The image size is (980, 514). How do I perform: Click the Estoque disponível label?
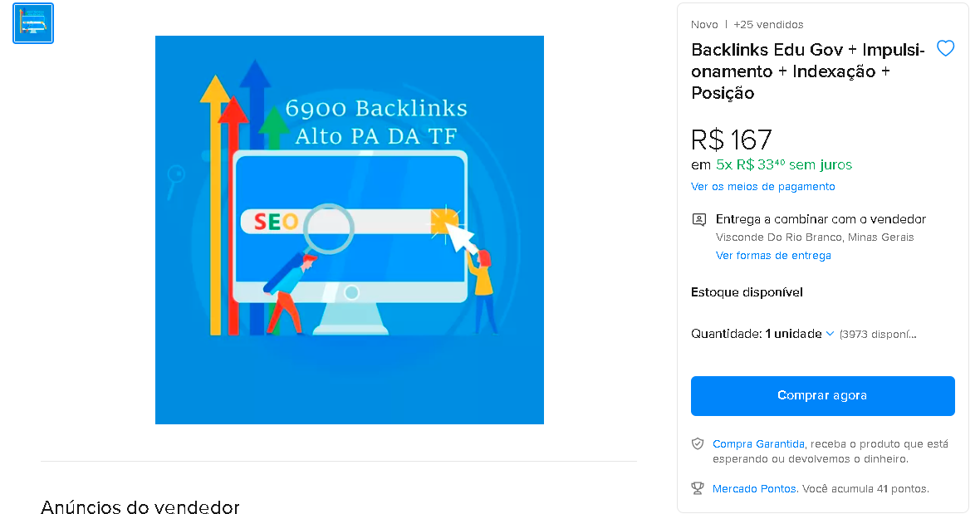coord(747,292)
